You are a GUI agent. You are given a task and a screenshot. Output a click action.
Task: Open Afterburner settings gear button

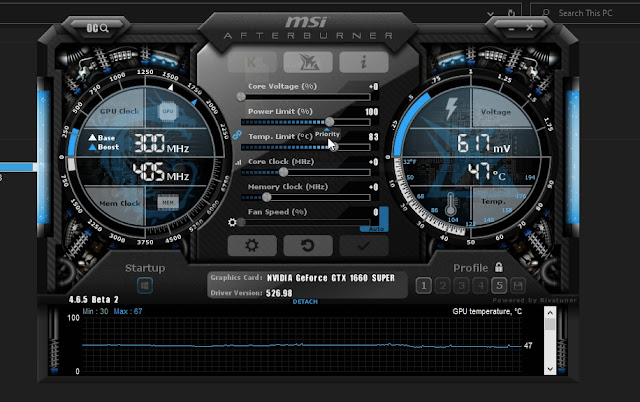[x=252, y=246]
